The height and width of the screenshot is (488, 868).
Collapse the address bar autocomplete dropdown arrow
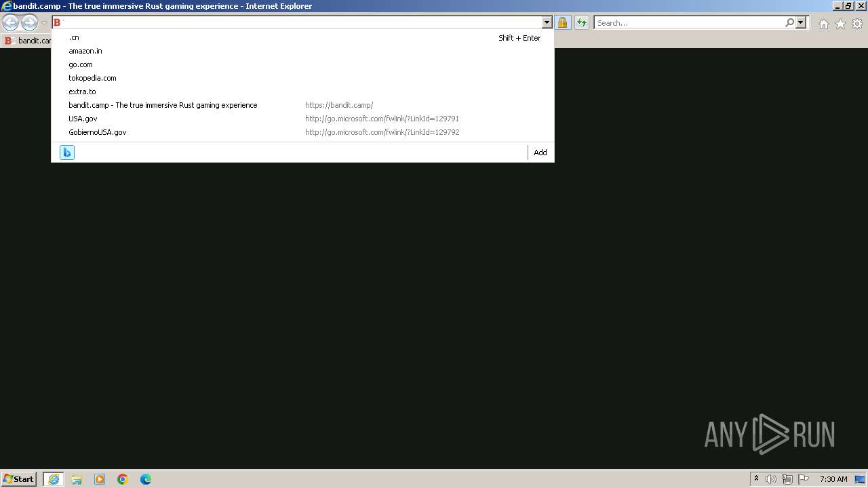tap(547, 23)
